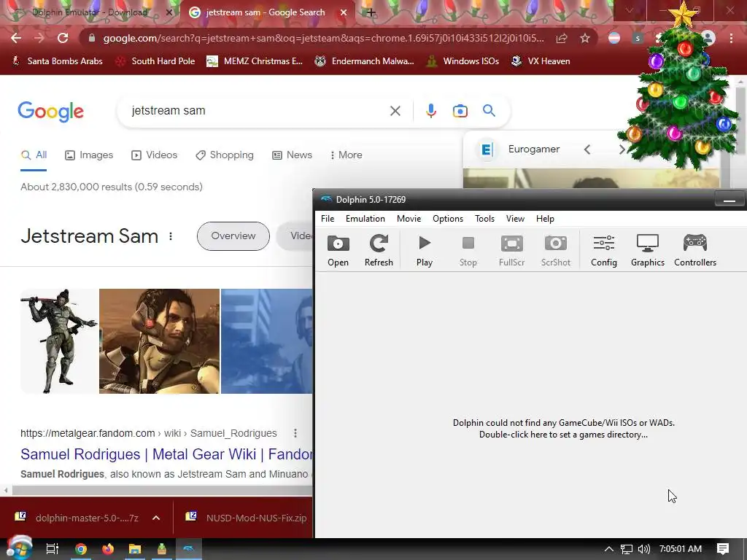Take a ScrShot in Dolphin
The width and height of the screenshot is (747, 560).
pyautogui.click(x=555, y=251)
